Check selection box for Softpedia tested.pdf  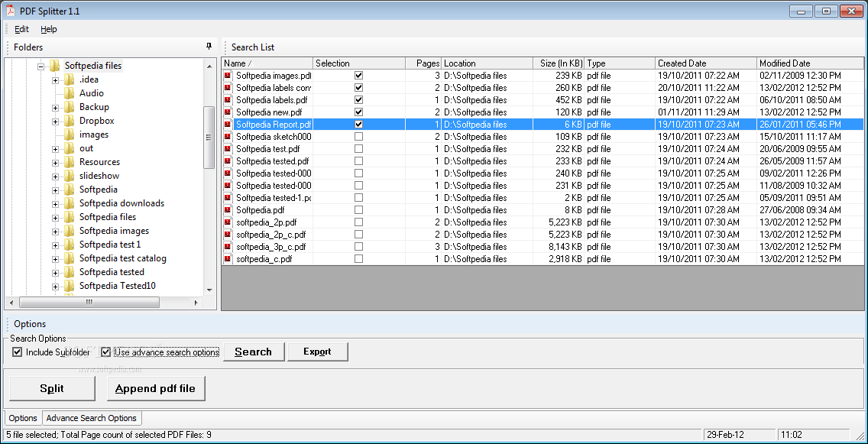point(358,160)
